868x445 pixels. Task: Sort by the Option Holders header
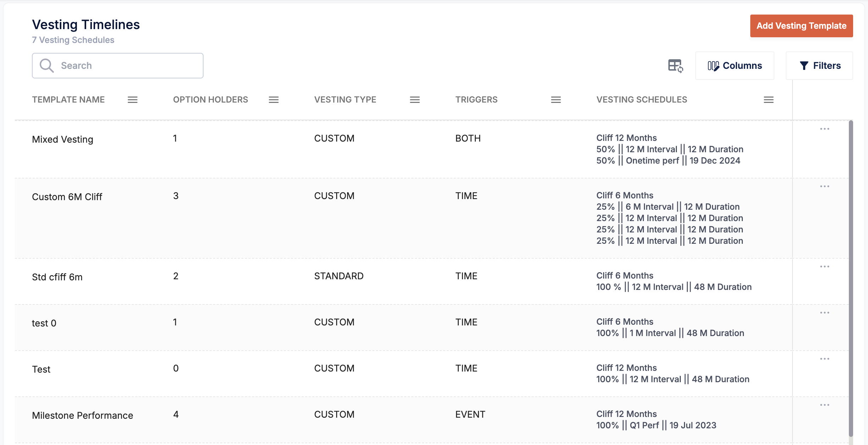(210, 100)
